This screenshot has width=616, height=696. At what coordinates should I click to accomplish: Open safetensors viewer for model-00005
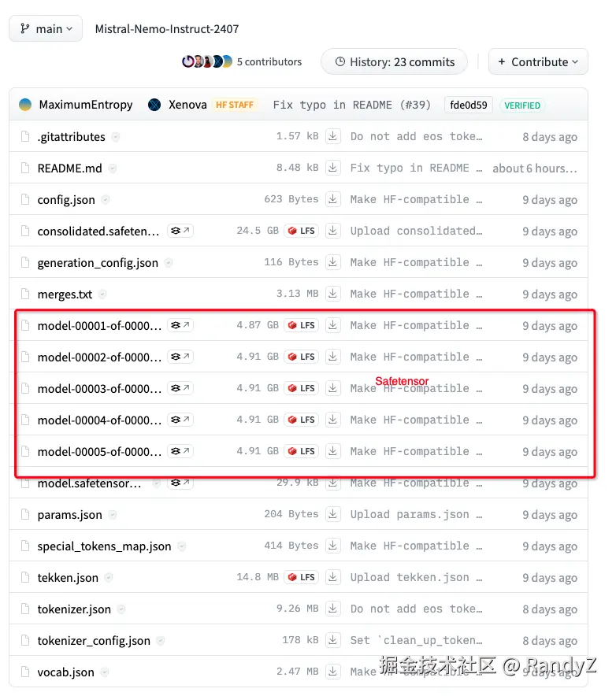point(180,451)
